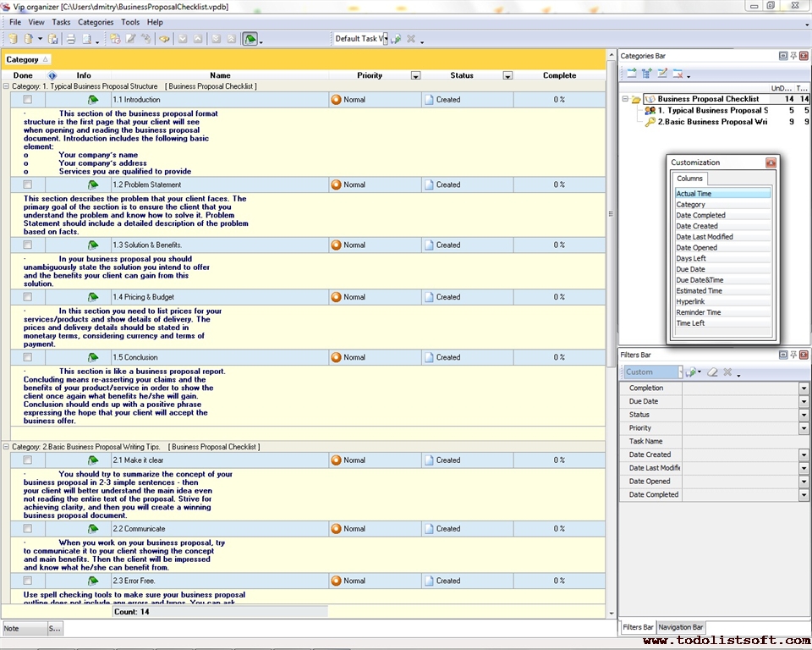Collapse the Business Proposal Checklist tree node

click(x=625, y=99)
